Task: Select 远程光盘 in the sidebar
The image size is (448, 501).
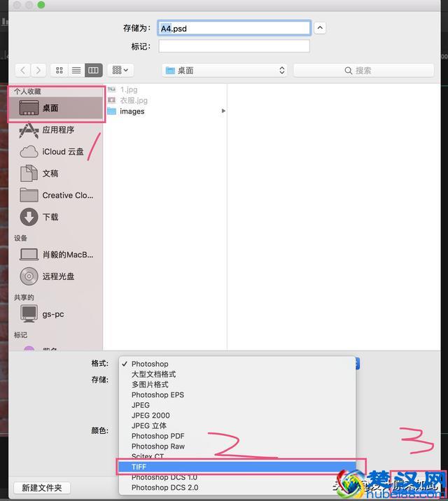Action: click(56, 276)
